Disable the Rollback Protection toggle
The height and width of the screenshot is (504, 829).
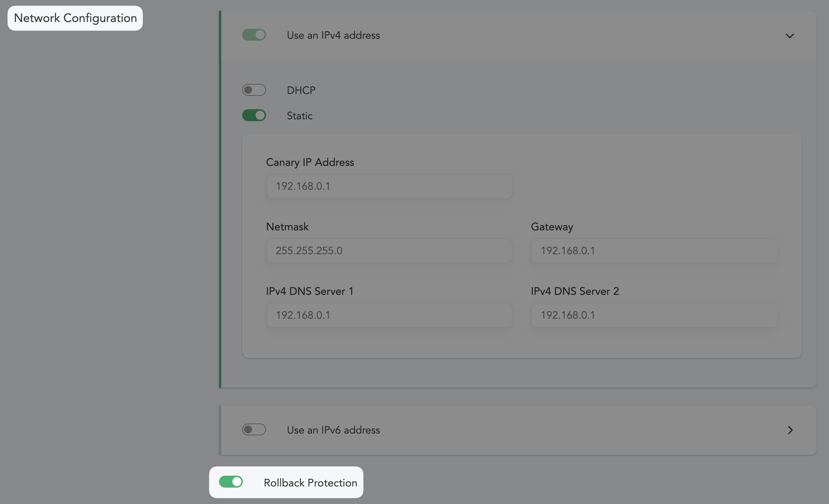coord(231,482)
